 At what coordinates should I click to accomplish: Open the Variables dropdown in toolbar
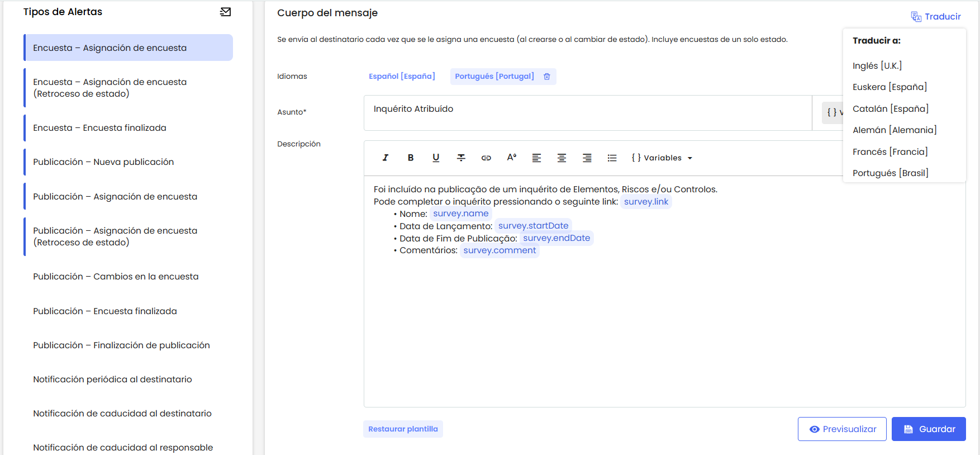[x=662, y=158]
